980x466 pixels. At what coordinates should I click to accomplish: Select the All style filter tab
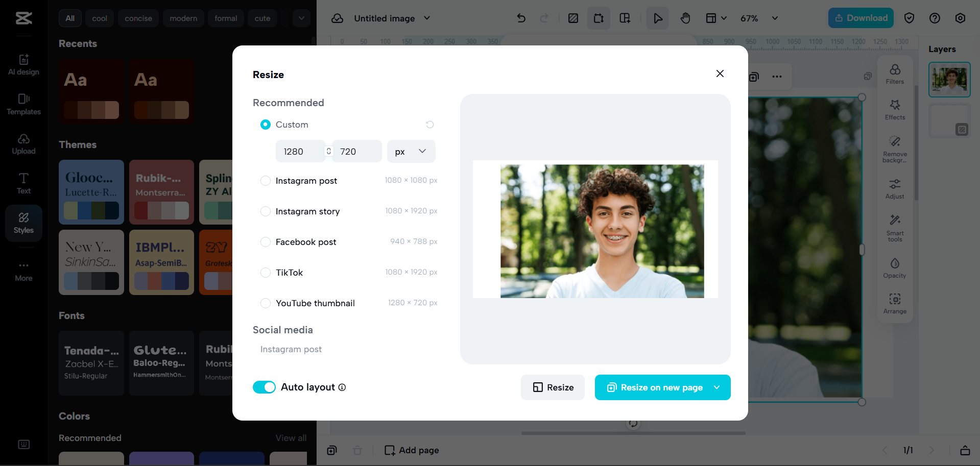(70, 18)
